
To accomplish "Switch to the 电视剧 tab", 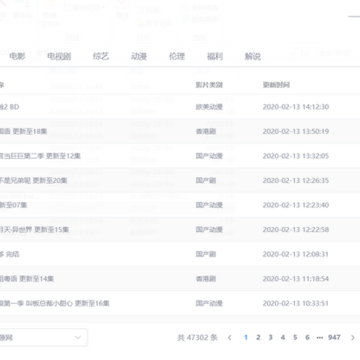I will tap(59, 56).
